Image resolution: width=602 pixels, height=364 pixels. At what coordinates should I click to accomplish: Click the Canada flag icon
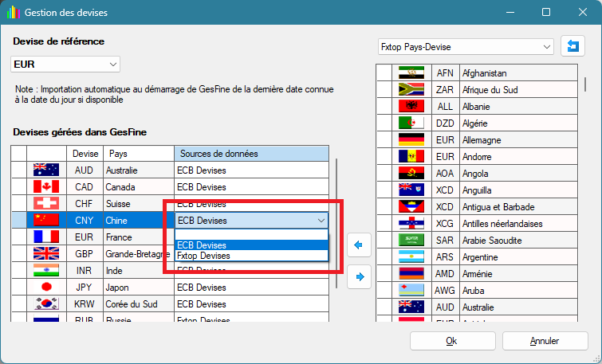coord(46,187)
